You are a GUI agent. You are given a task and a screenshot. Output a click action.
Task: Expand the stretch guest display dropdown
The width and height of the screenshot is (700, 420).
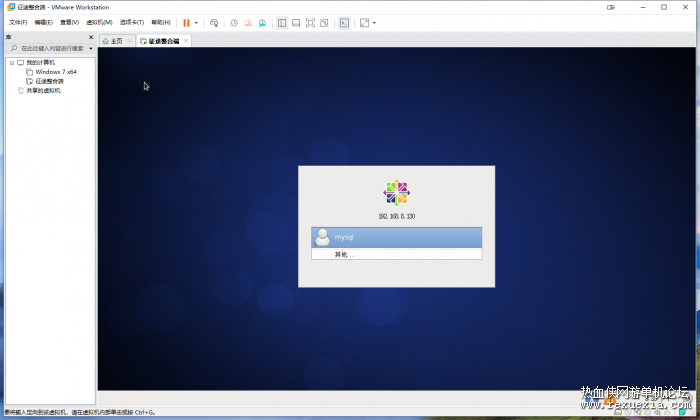tap(374, 23)
